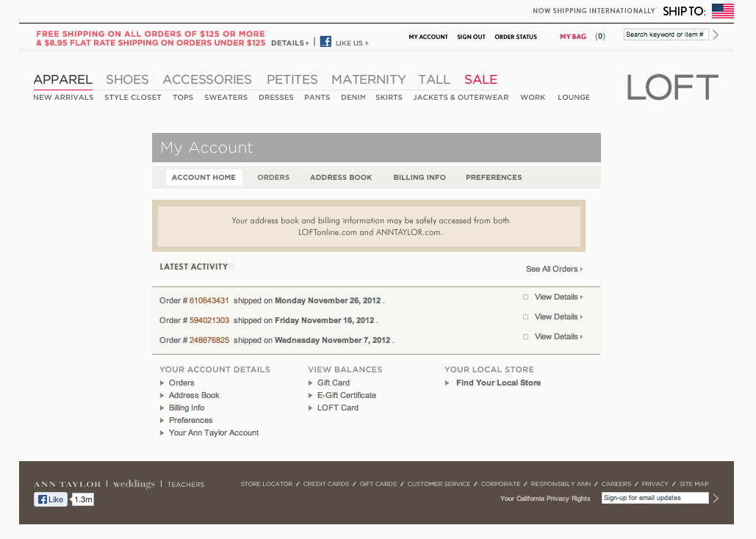The image size is (756, 539).
Task: Expand Find Your Local Store
Action: (498, 383)
